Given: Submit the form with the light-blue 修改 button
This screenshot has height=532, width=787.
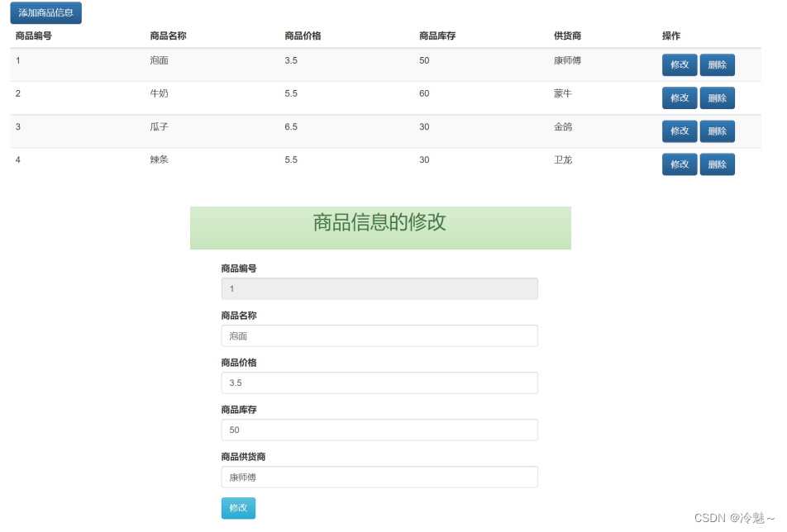Looking at the screenshot, I should click(238, 508).
